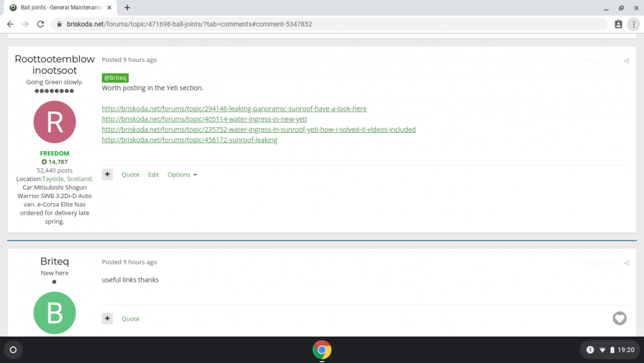Close the Ball joints tab
644x363 pixels.
click(x=109, y=7)
